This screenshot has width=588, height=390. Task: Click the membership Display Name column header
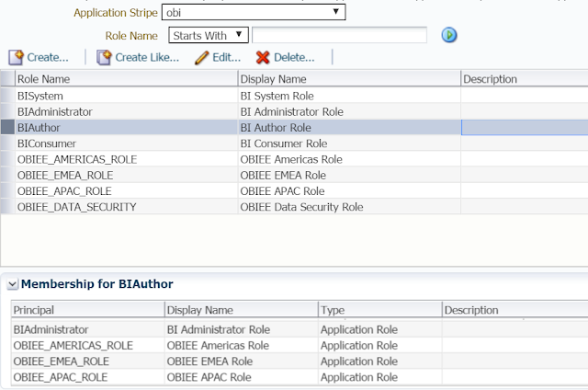(x=241, y=310)
